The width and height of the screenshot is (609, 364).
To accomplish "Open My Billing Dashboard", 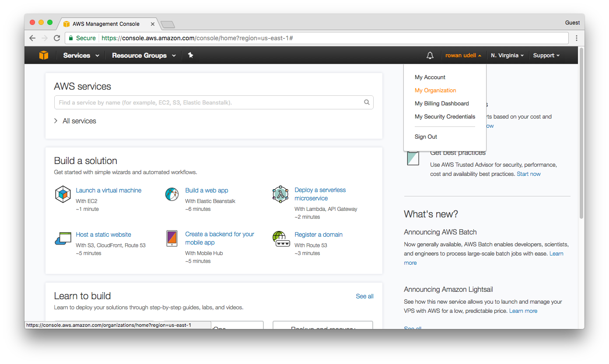I will pyautogui.click(x=442, y=103).
